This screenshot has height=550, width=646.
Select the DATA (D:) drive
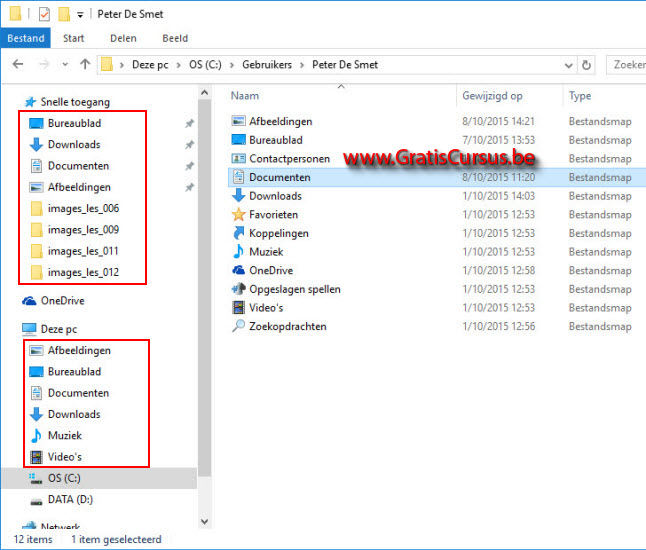[70, 500]
